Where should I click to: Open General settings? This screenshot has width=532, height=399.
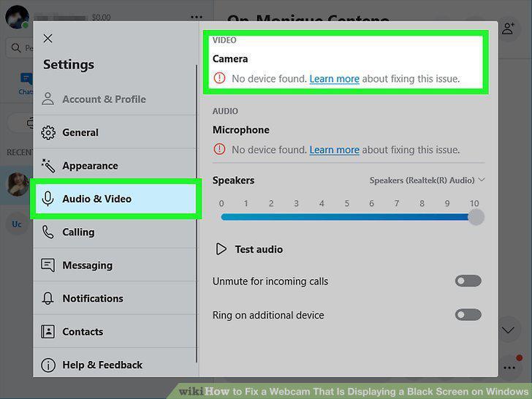(x=115, y=132)
